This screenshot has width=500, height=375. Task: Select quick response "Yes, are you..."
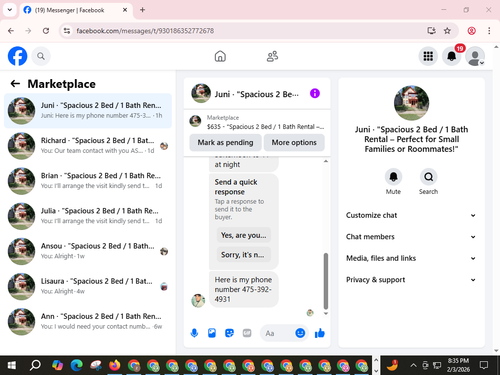click(244, 235)
